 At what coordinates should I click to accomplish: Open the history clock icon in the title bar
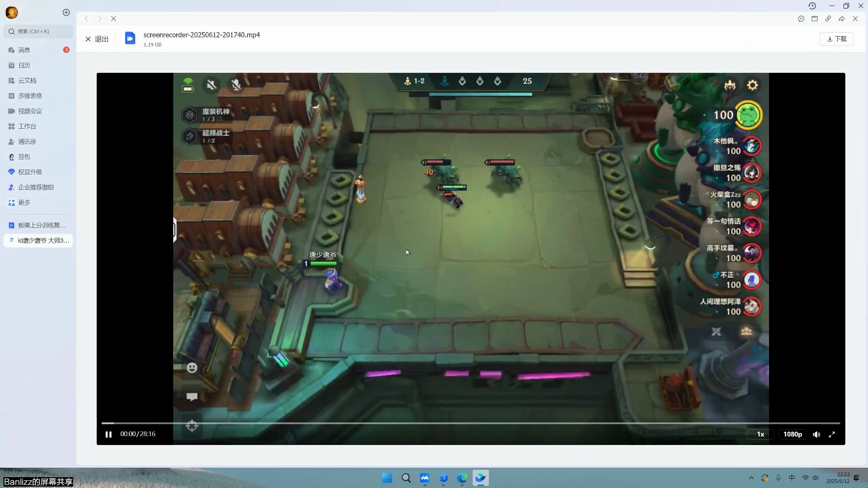coord(812,6)
